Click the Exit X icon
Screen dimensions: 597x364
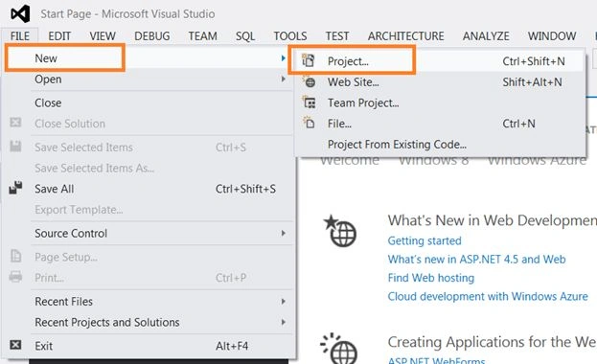click(x=15, y=345)
